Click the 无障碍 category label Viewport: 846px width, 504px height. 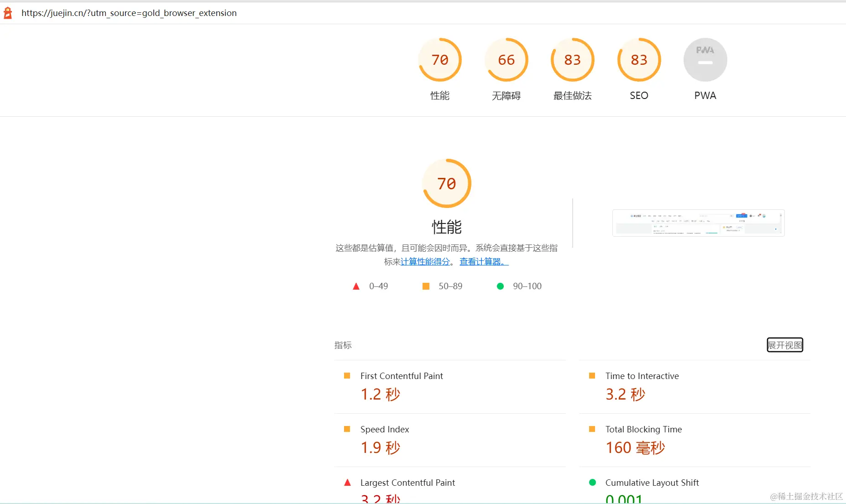tap(506, 96)
